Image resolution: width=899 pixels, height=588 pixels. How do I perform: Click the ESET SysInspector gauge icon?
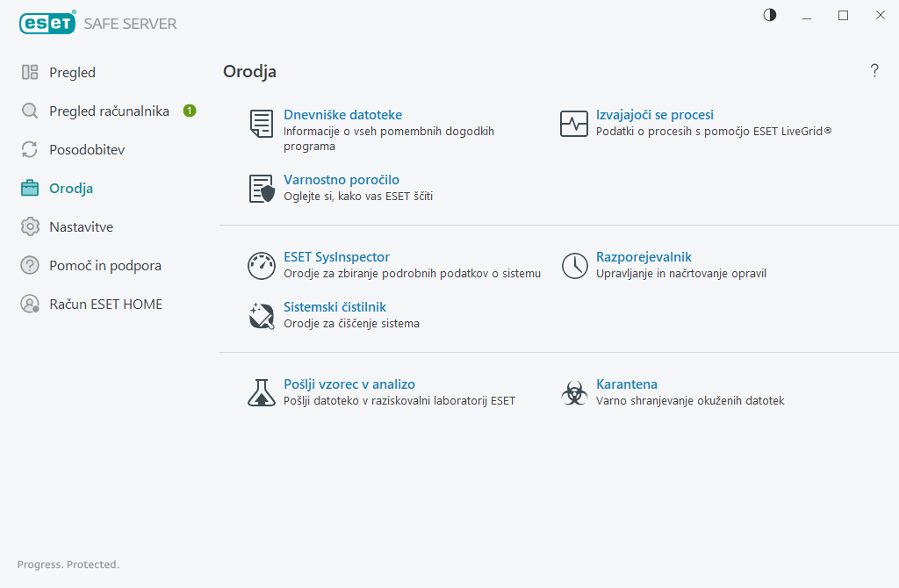(262, 266)
